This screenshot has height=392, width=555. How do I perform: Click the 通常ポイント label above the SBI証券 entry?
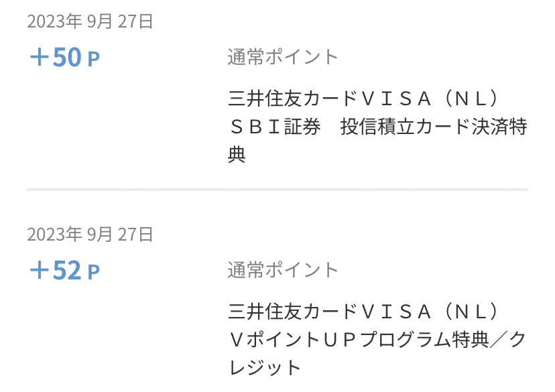(283, 57)
